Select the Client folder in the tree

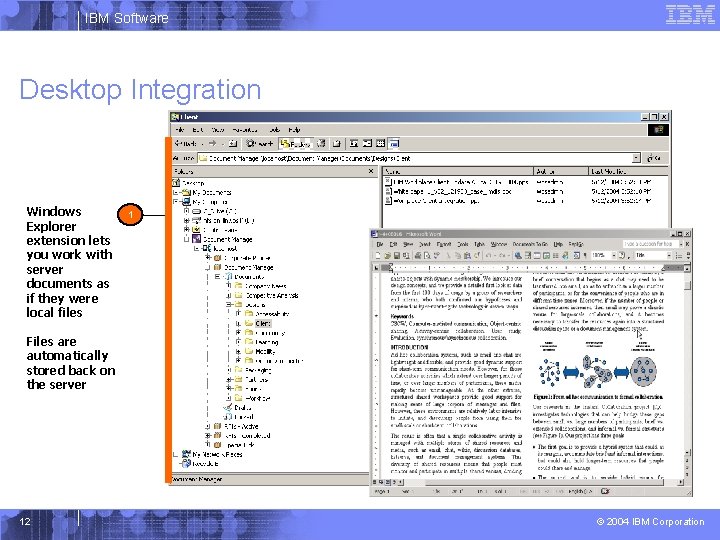tap(262, 323)
